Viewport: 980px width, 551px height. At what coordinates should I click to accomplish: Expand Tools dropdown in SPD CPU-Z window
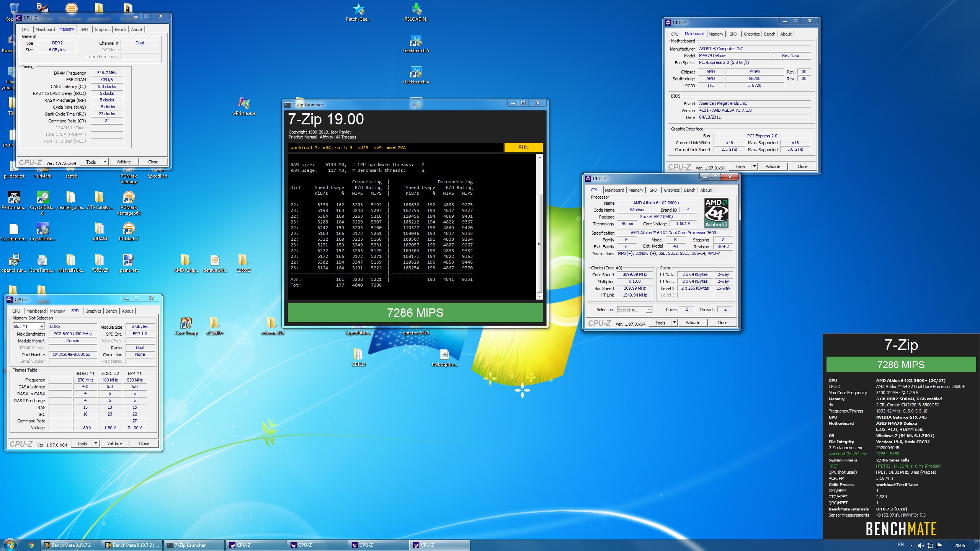click(96, 443)
